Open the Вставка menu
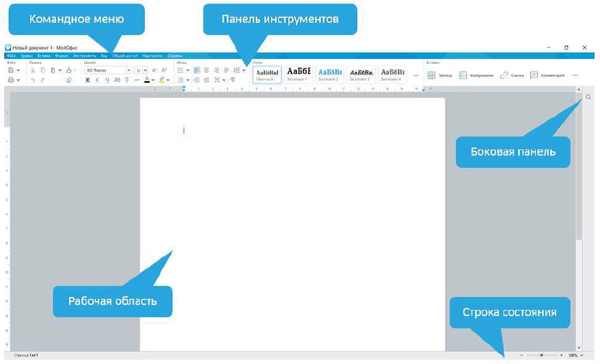 coord(44,55)
